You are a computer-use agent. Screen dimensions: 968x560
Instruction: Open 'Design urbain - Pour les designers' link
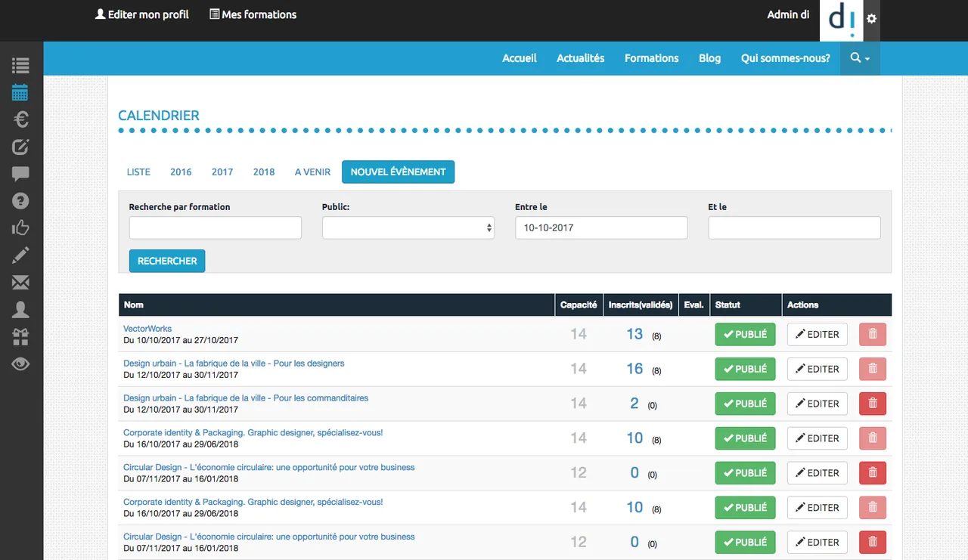coord(234,364)
